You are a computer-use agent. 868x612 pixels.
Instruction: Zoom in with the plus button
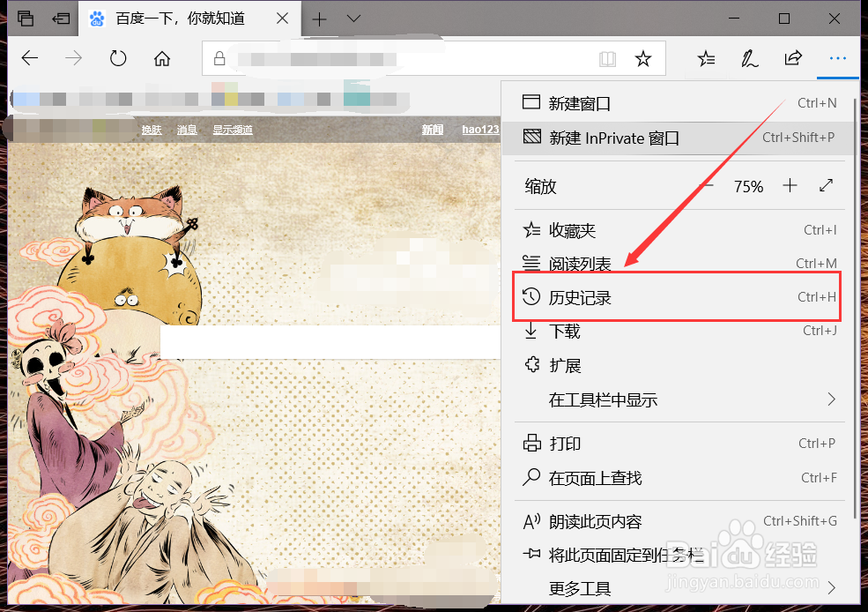pyautogui.click(x=790, y=185)
